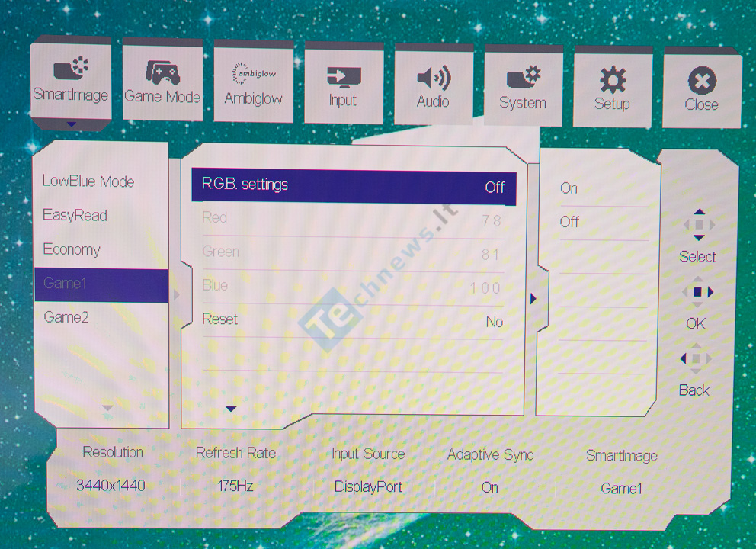Click down arrow below preset list
Screen dimensions: 756x549
(107, 408)
